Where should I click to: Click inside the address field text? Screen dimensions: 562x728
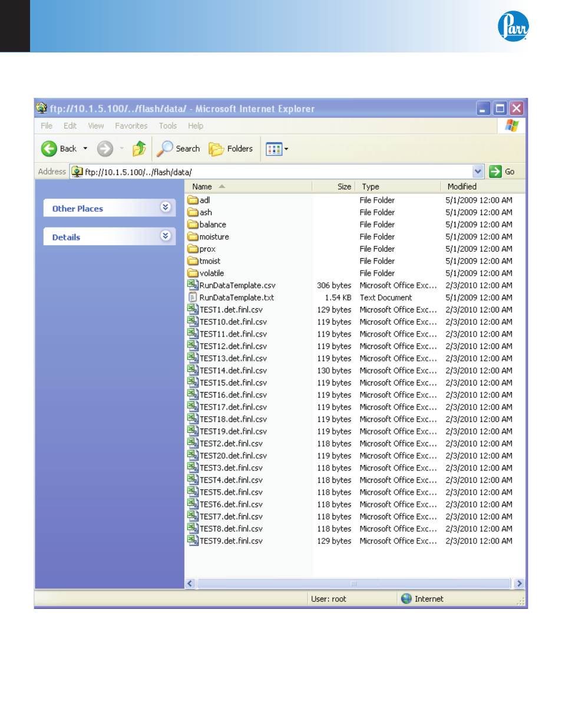click(138, 172)
